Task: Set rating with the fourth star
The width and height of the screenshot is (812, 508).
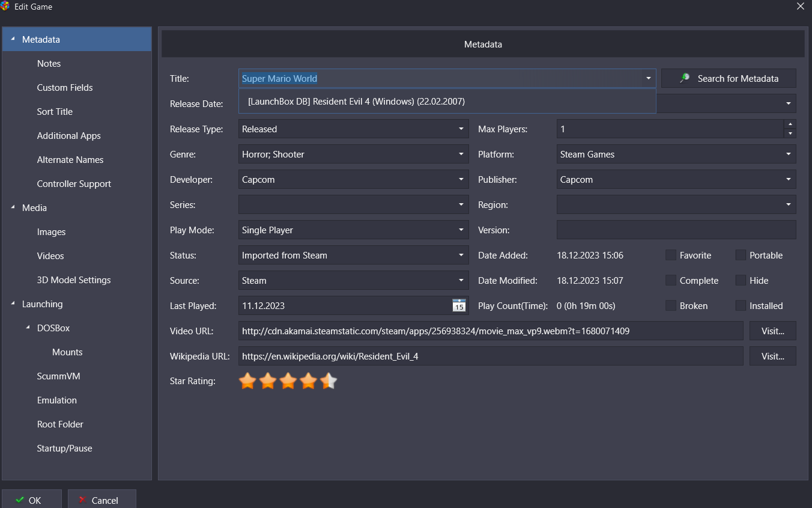Action: [309, 381]
